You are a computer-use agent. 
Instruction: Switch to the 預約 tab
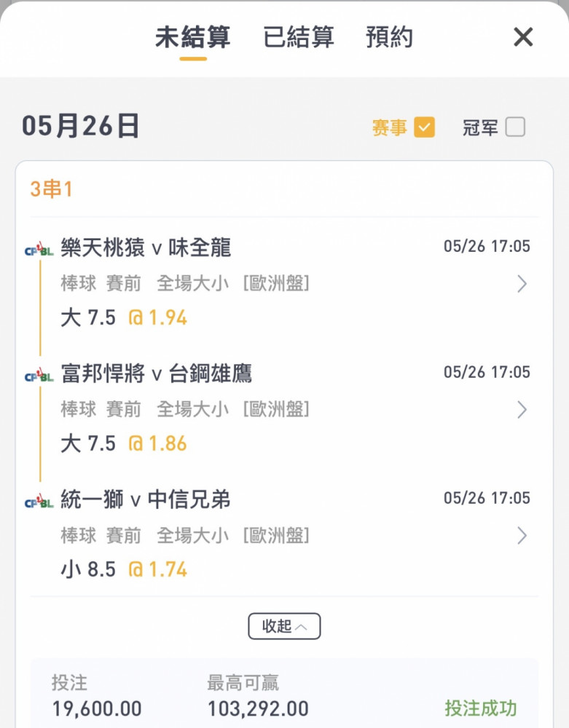[x=389, y=37]
